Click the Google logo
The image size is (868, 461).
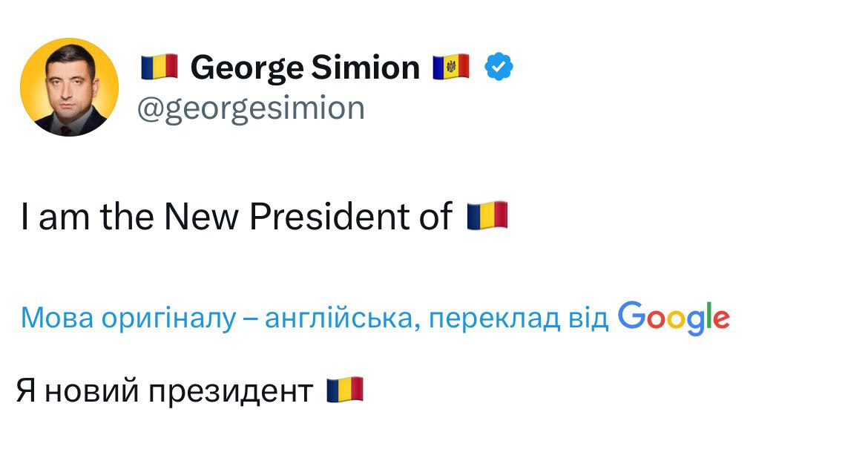[x=674, y=318]
